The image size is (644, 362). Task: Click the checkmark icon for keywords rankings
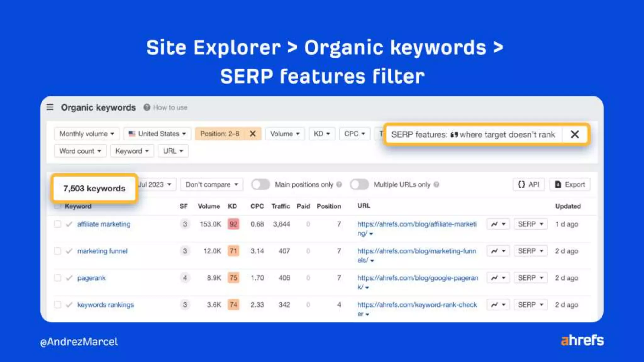[x=69, y=304]
